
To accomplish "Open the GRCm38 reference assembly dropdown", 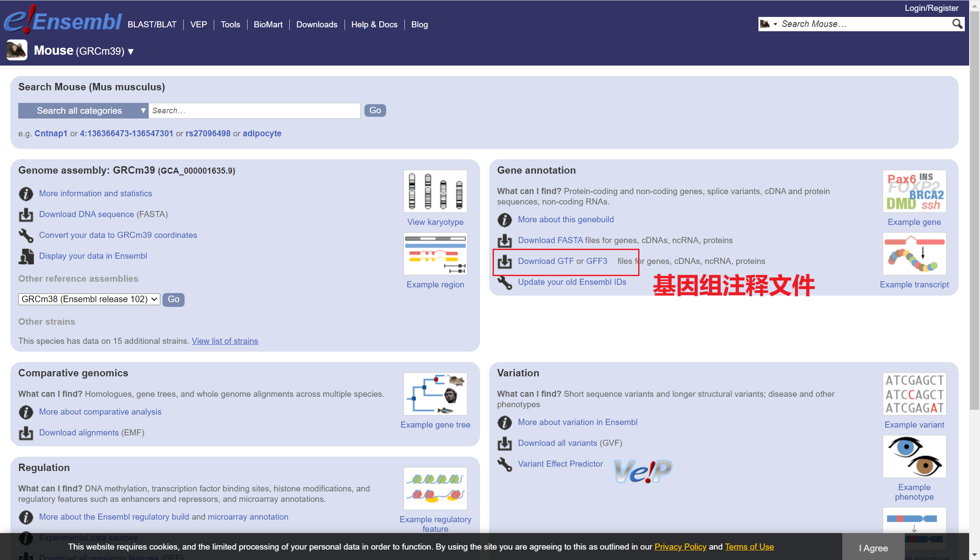I will click(x=89, y=299).
